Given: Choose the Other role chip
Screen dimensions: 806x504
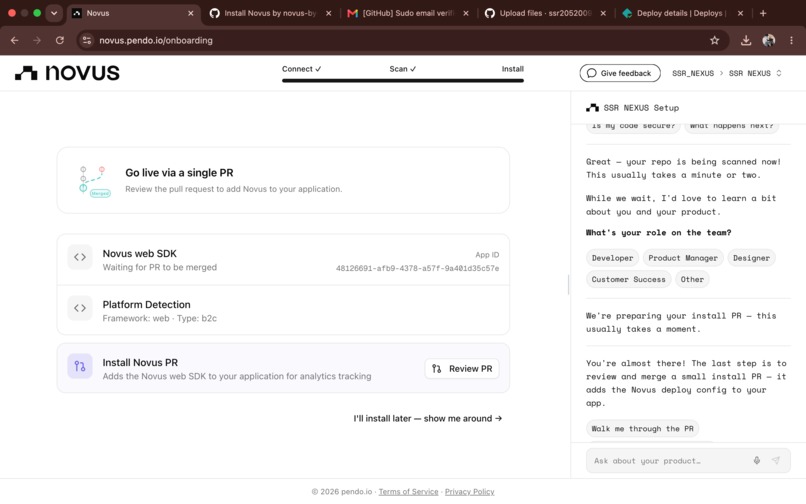Looking at the screenshot, I should pos(692,279).
